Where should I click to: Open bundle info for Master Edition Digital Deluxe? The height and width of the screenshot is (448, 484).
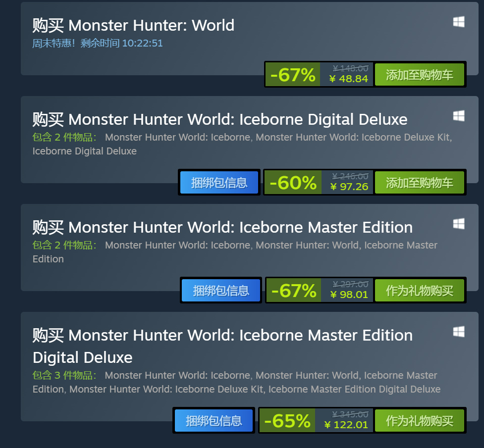tap(214, 421)
